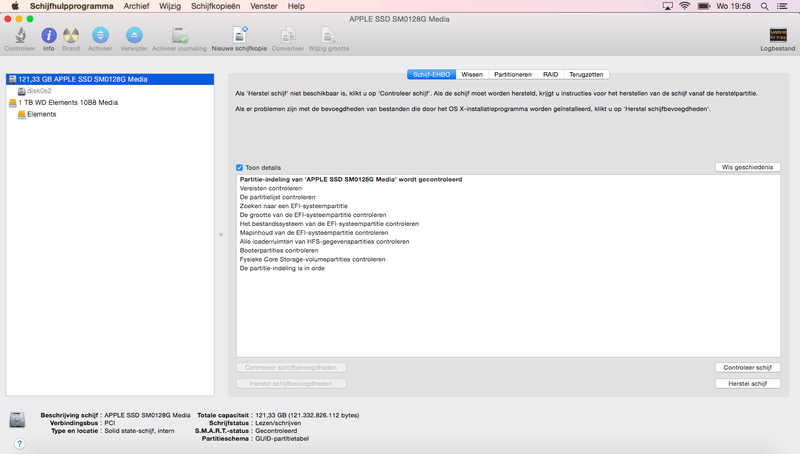Click the disk icon in info footer
The image size is (800, 454).
tap(17, 420)
